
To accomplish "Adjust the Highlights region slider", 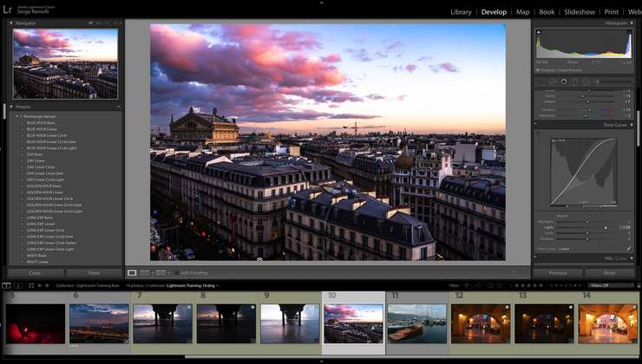I will [587, 222].
